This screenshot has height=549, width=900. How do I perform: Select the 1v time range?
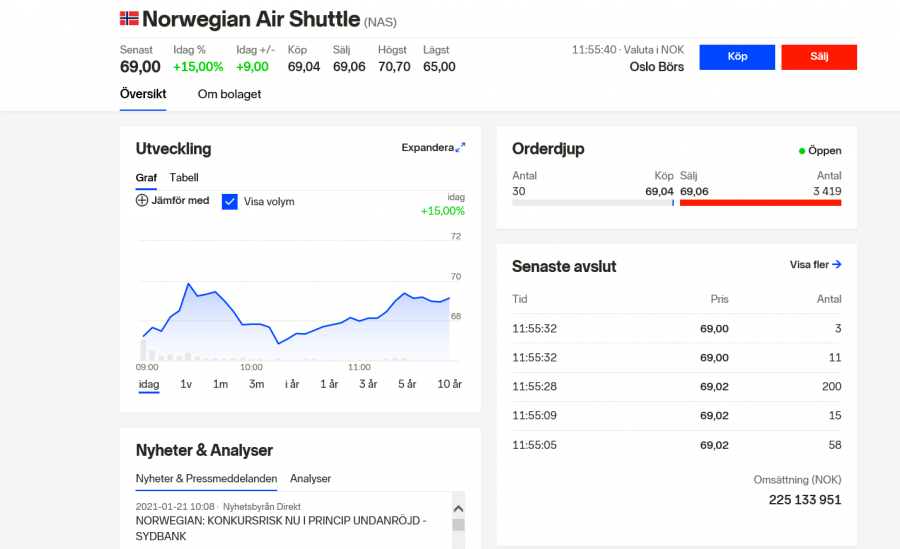(186, 384)
